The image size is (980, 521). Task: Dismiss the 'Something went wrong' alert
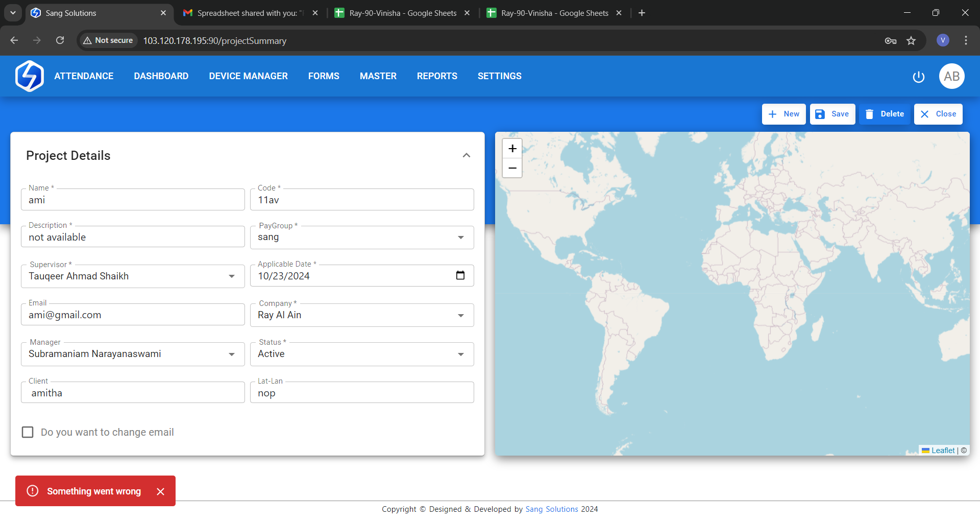pyautogui.click(x=160, y=491)
